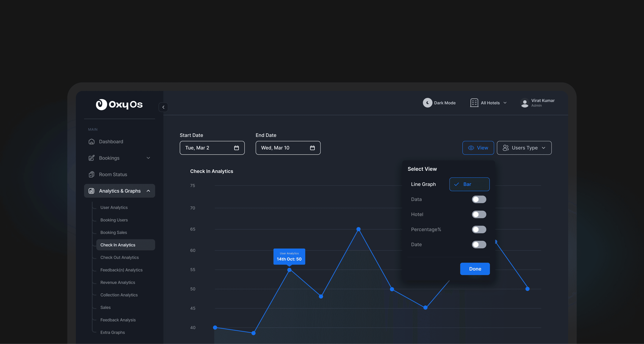Image resolution: width=644 pixels, height=344 pixels.
Task: Click the All Hotels building icon
Action: [474, 103]
